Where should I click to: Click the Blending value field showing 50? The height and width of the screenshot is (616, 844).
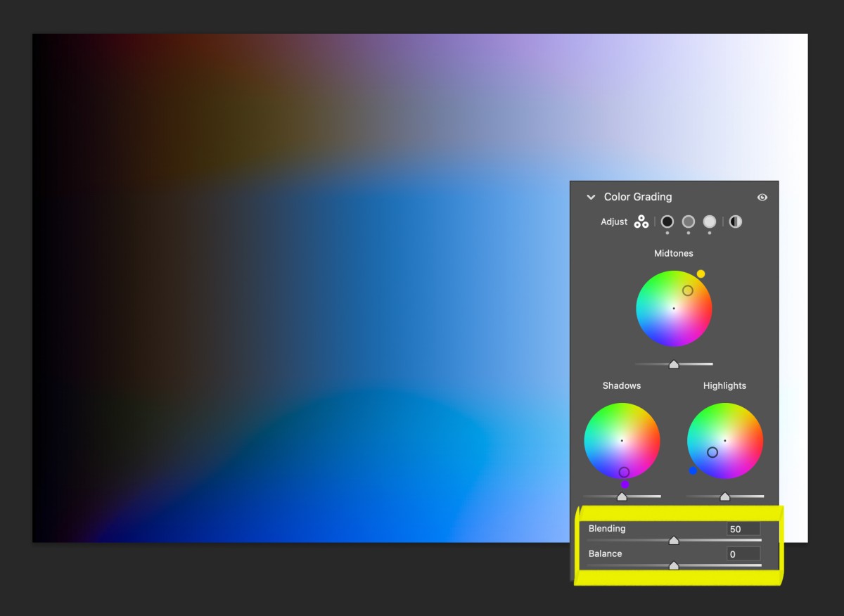[x=743, y=528]
